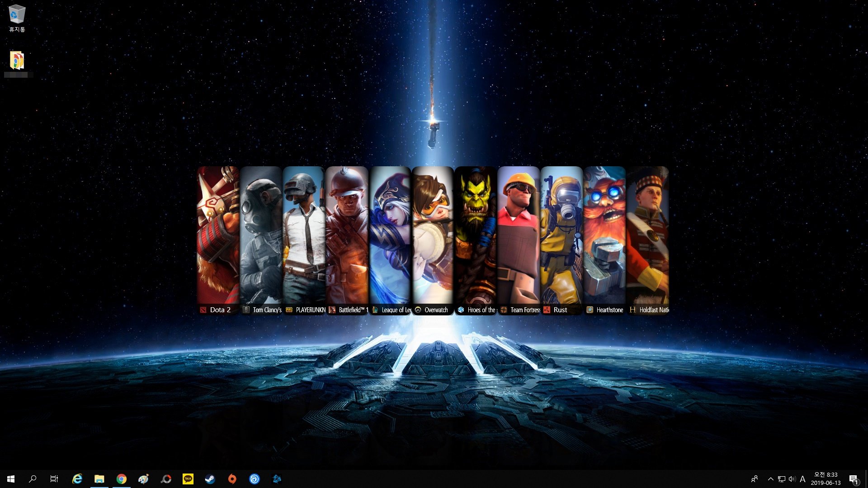The image size is (868, 488).
Task: Open the Paint palette app in taskbar
Action: click(x=144, y=479)
